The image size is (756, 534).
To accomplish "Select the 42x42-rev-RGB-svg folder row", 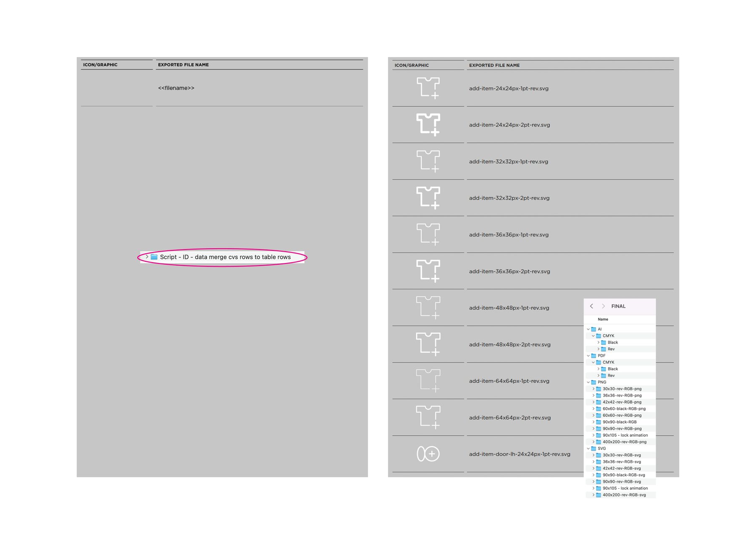I will [620, 468].
